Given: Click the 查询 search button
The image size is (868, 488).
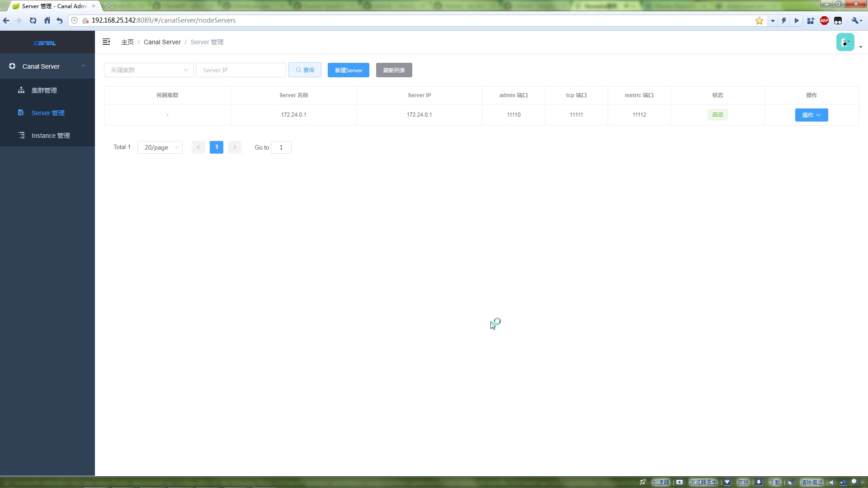Looking at the screenshot, I should coord(305,70).
